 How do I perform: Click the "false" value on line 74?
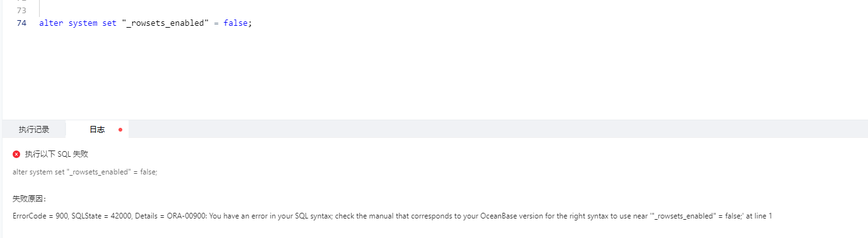235,23
